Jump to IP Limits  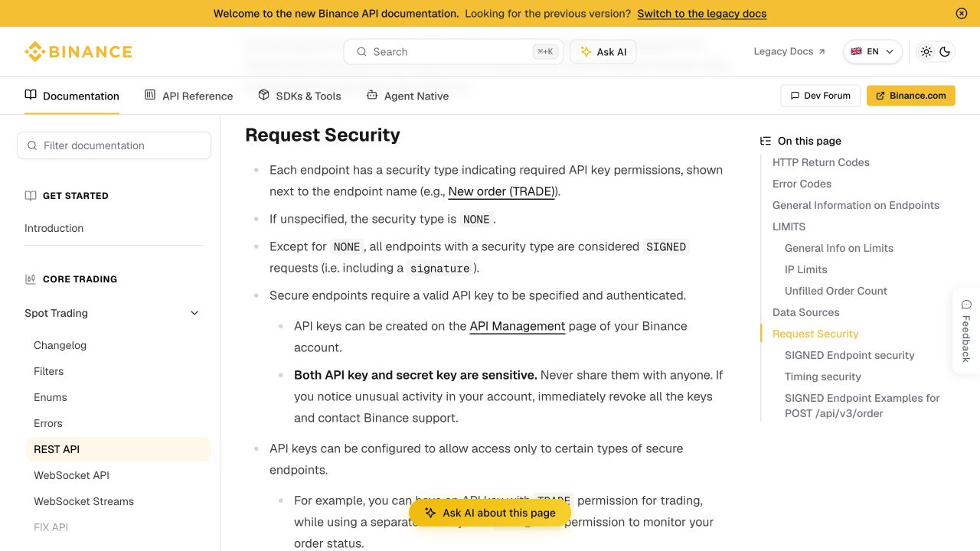coord(806,269)
